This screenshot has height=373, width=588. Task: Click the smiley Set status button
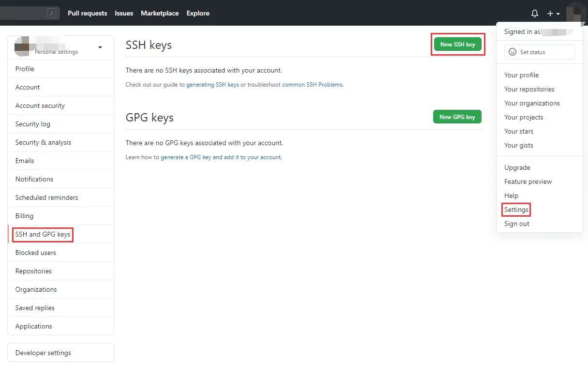[x=539, y=52]
